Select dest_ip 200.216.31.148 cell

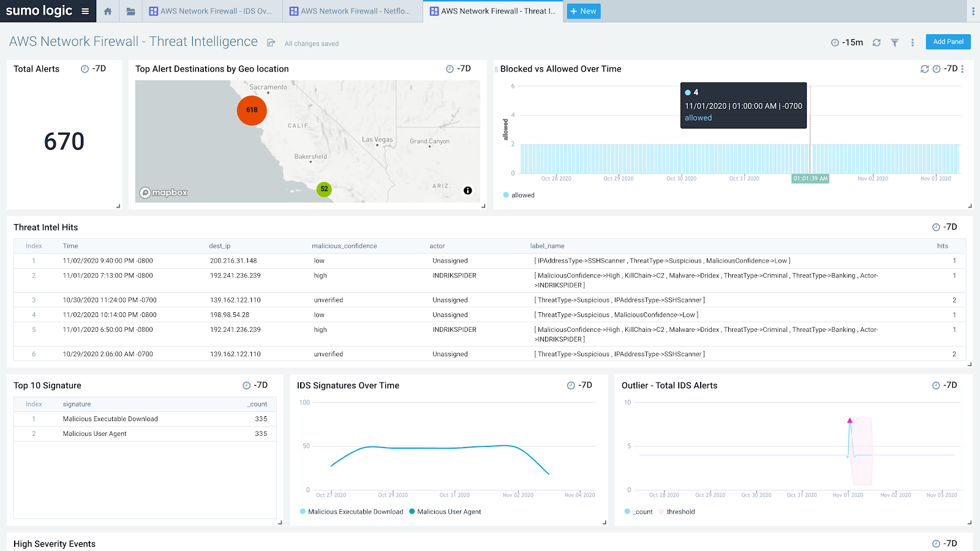pos(233,261)
